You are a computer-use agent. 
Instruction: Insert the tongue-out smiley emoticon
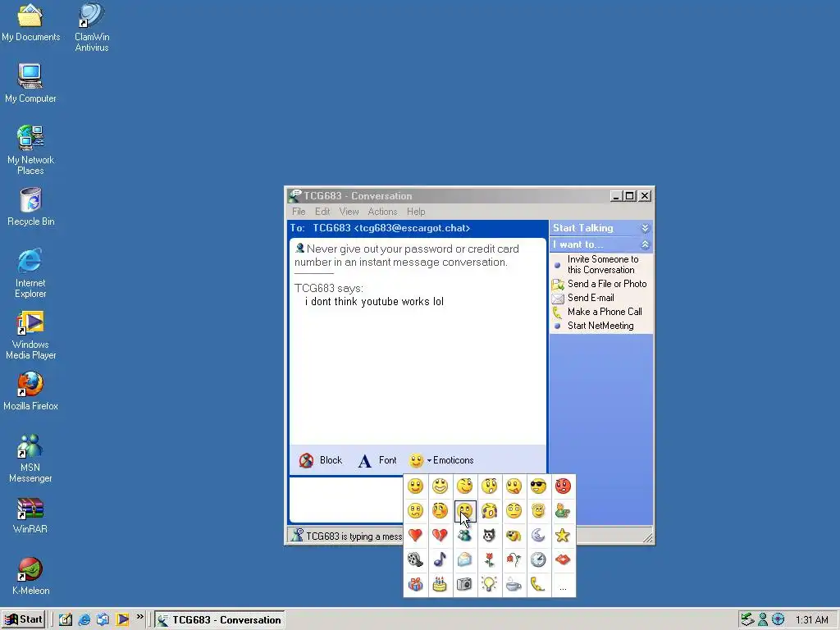coord(514,486)
